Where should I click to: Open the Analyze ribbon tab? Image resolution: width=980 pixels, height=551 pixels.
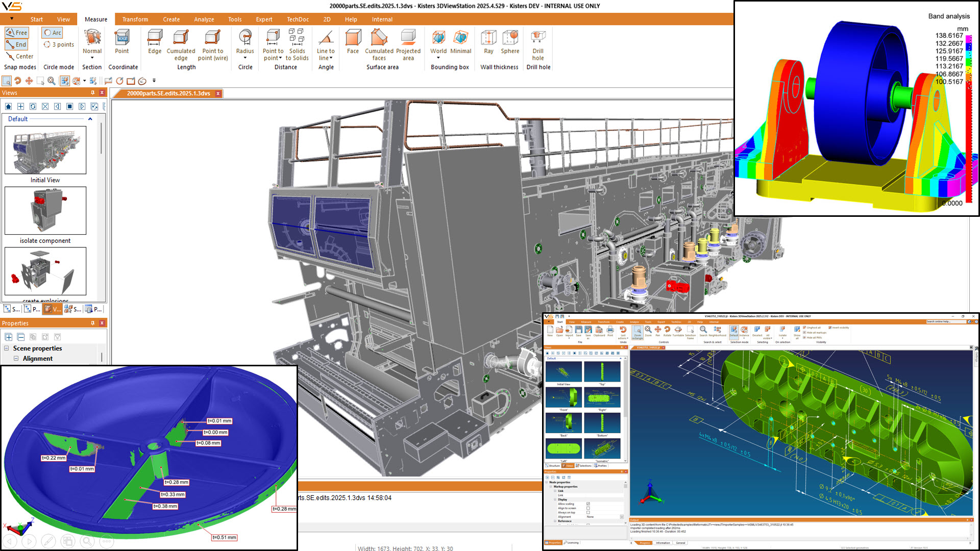coord(204,19)
